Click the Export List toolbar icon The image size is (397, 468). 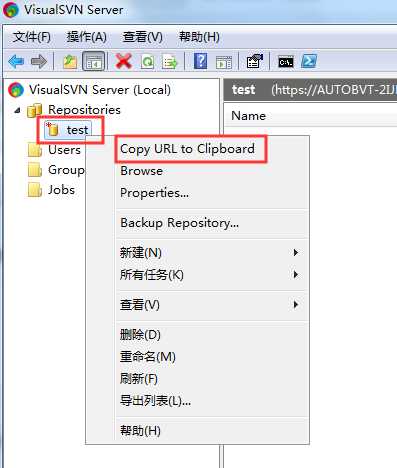tap(170, 62)
